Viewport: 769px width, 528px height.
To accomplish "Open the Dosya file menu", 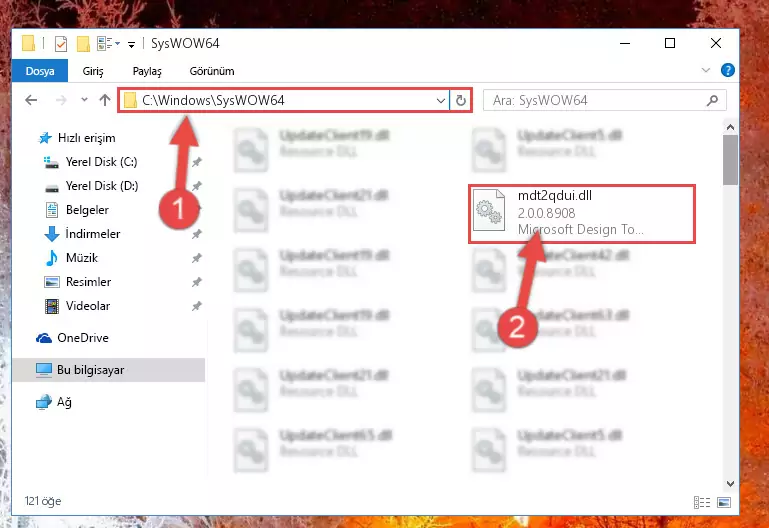I will [x=40, y=71].
